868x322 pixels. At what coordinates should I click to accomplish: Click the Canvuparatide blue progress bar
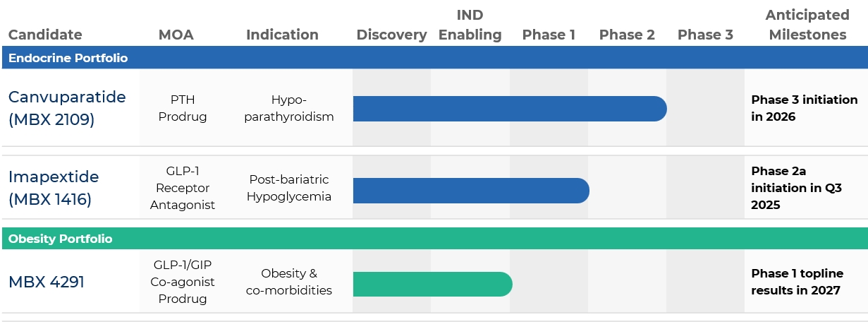point(510,109)
